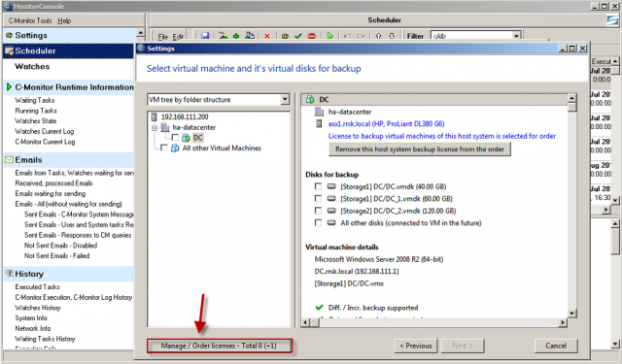Open the File menu in Scheduler

pos(162,37)
